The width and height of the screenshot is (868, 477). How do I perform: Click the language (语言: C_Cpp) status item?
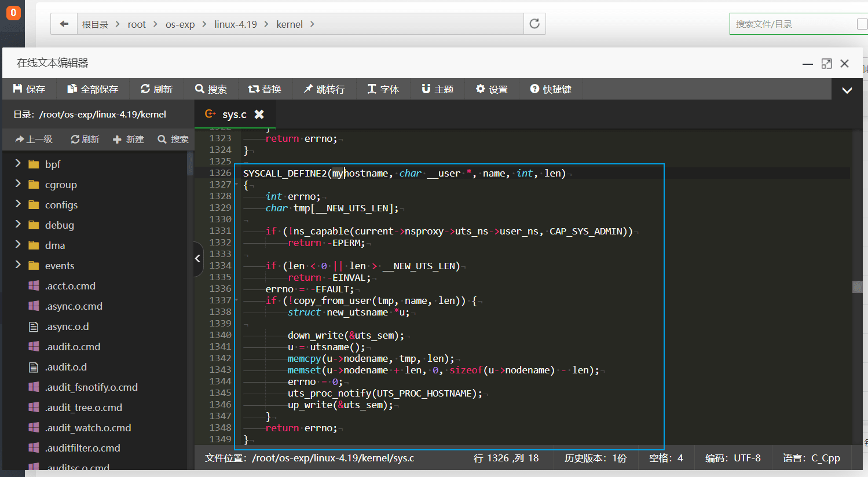tap(811, 458)
